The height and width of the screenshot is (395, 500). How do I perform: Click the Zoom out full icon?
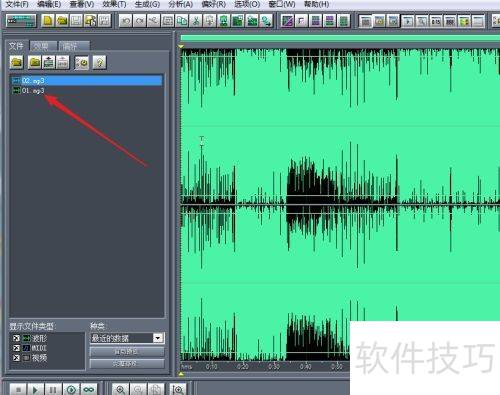(x=155, y=389)
